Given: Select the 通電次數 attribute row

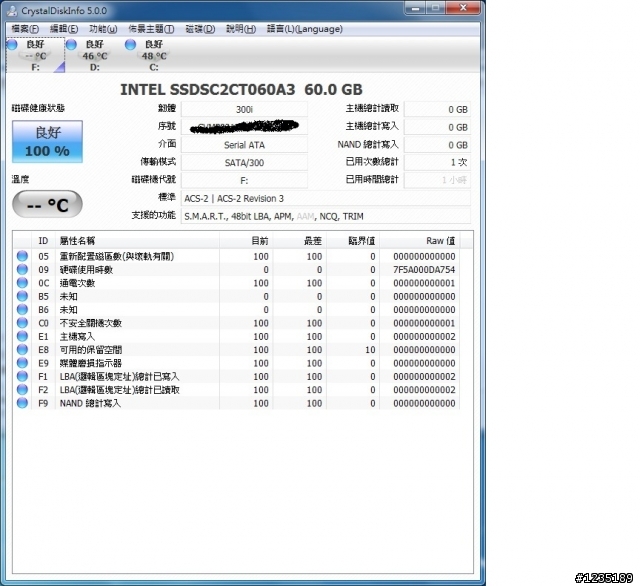Looking at the screenshot, I should [x=237, y=283].
